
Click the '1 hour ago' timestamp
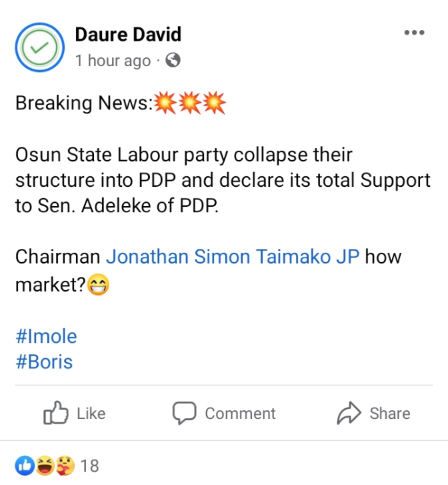coord(113,61)
